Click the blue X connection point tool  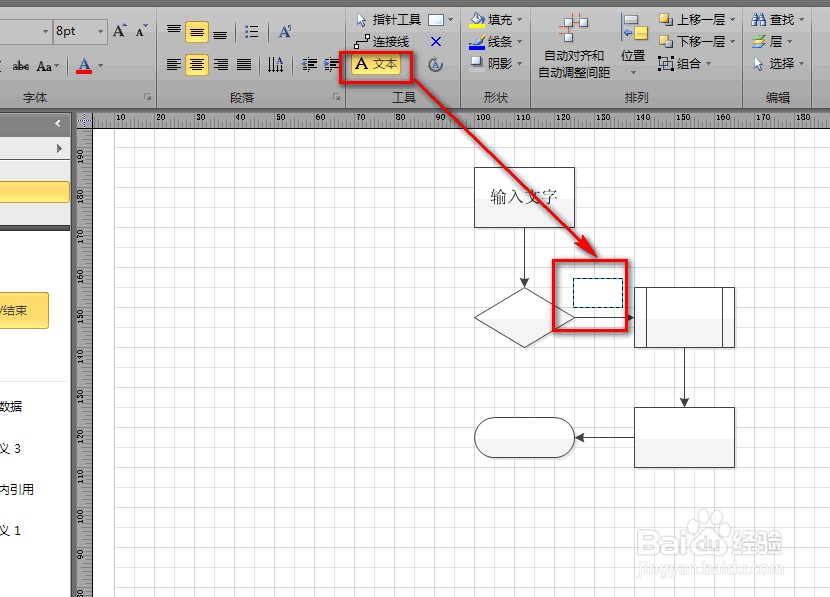point(436,42)
